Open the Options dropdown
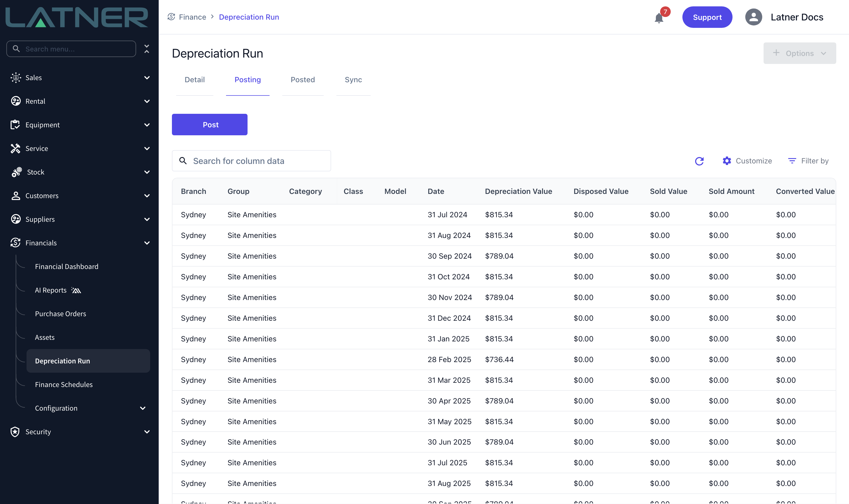Image resolution: width=849 pixels, height=504 pixels. 799,53
